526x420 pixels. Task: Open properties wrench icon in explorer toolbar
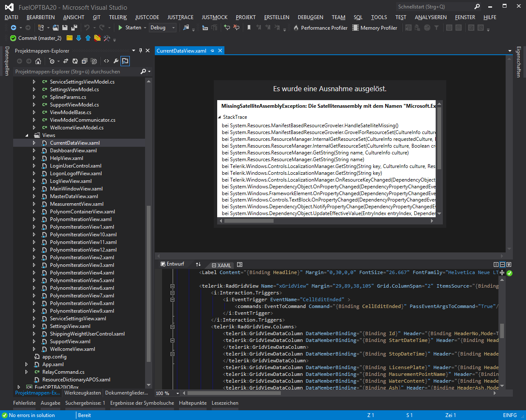tap(116, 61)
